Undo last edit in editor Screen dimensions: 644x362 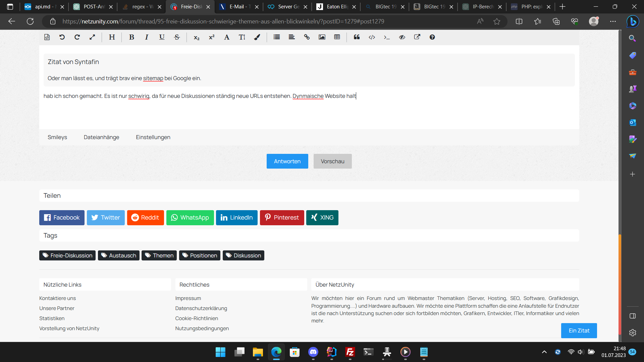click(62, 37)
